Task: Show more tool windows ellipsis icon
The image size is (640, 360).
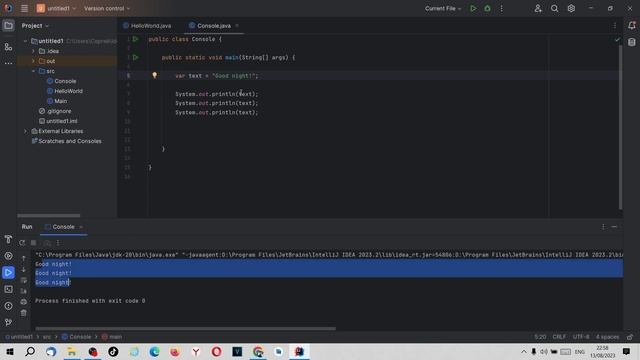Action: click(8, 64)
